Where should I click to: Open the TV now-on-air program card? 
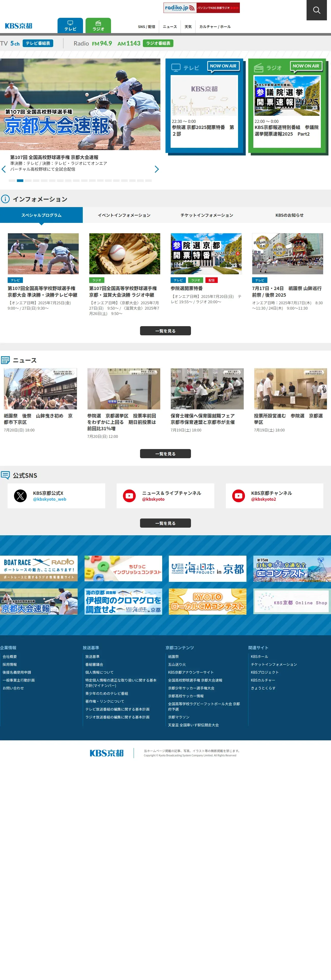pyautogui.click(x=204, y=111)
